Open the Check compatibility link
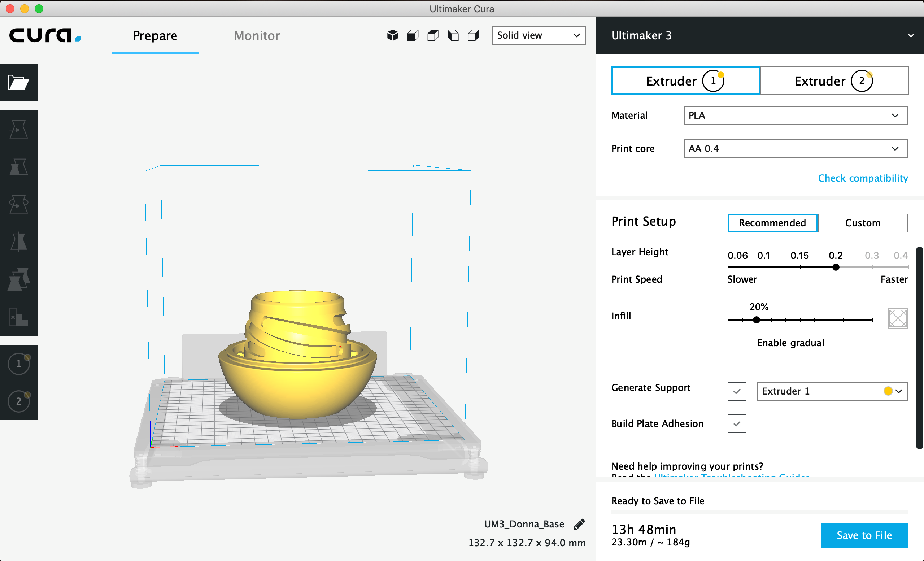The height and width of the screenshot is (561, 924). [863, 178]
